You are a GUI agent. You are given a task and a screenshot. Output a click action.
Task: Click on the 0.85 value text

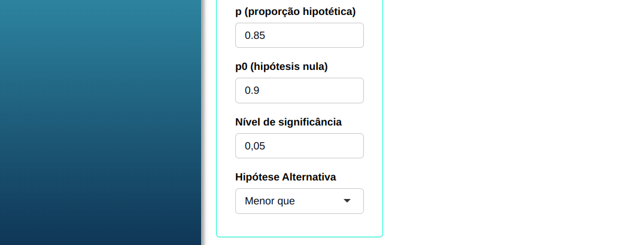(255, 36)
